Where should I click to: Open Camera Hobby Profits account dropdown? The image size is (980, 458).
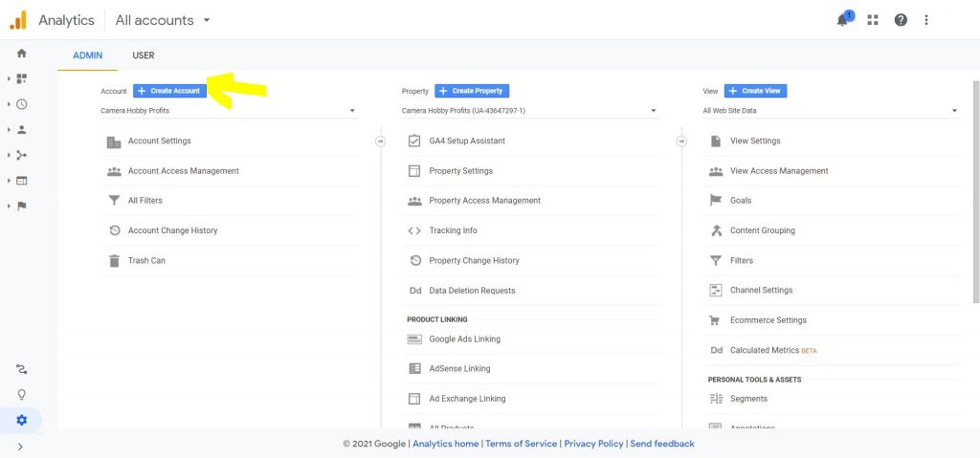(x=229, y=111)
